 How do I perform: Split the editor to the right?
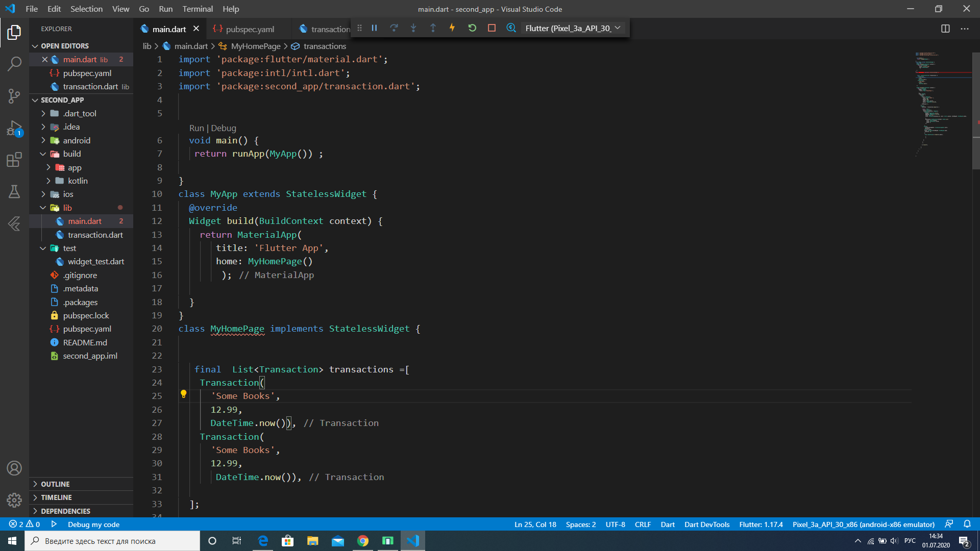[x=945, y=29]
